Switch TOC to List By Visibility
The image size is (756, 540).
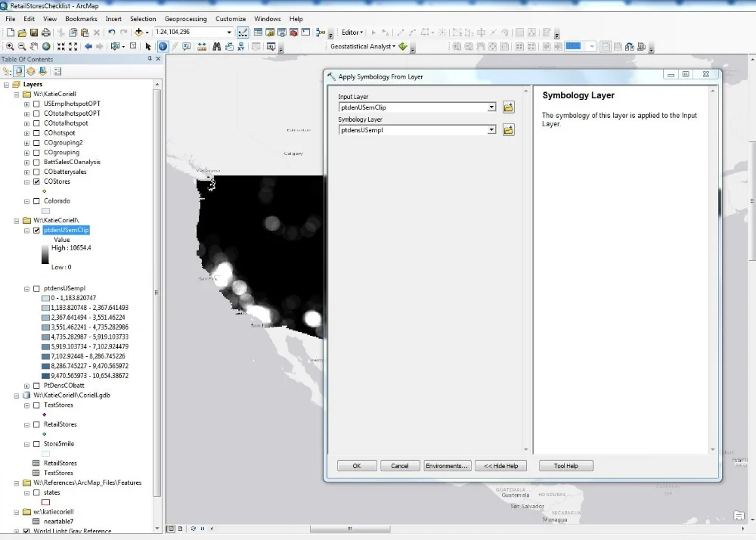point(31,71)
